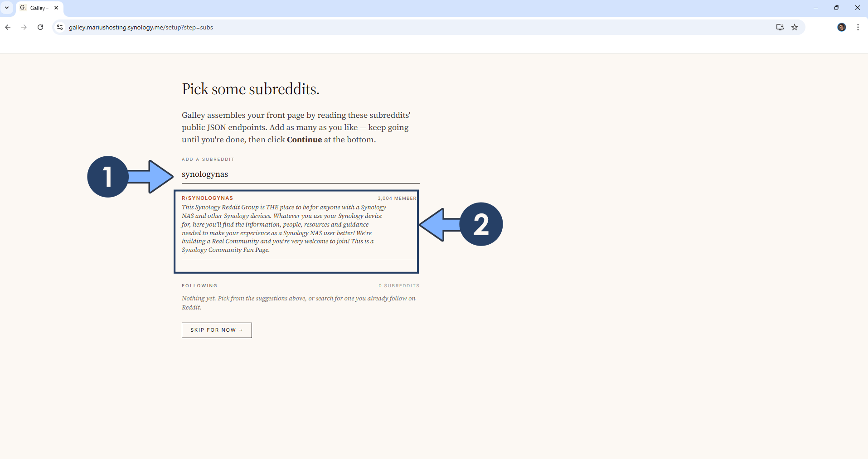The width and height of the screenshot is (868, 459).
Task: Close the Chrome window
Action: (858, 8)
